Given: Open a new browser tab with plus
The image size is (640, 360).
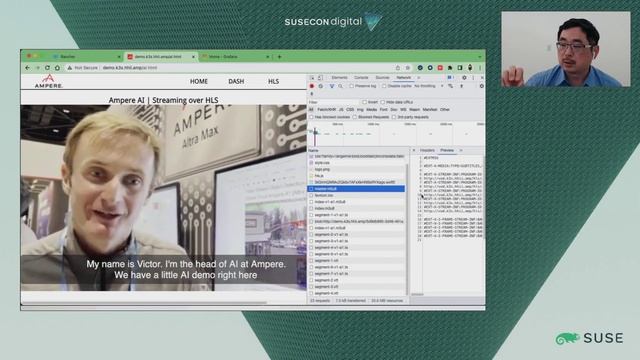Looking at the screenshot, I should point(280,57).
